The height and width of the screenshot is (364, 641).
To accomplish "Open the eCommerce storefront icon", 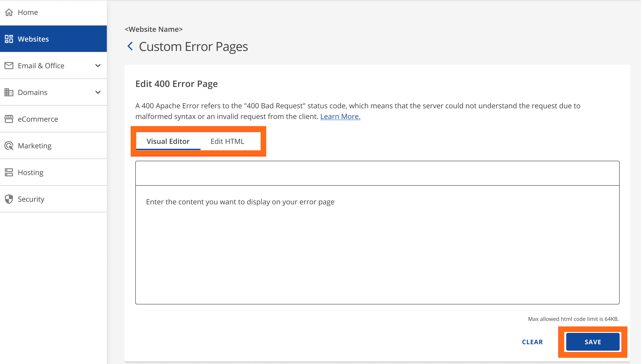I will (9, 119).
